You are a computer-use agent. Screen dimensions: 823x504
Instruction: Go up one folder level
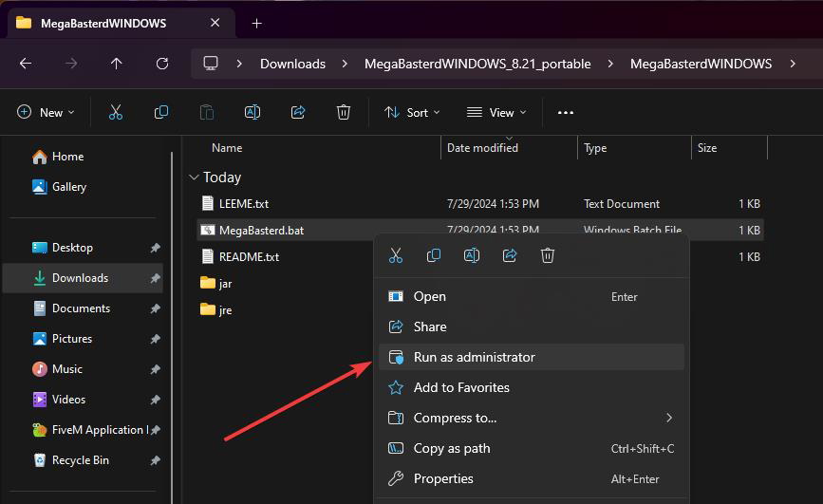(x=117, y=64)
